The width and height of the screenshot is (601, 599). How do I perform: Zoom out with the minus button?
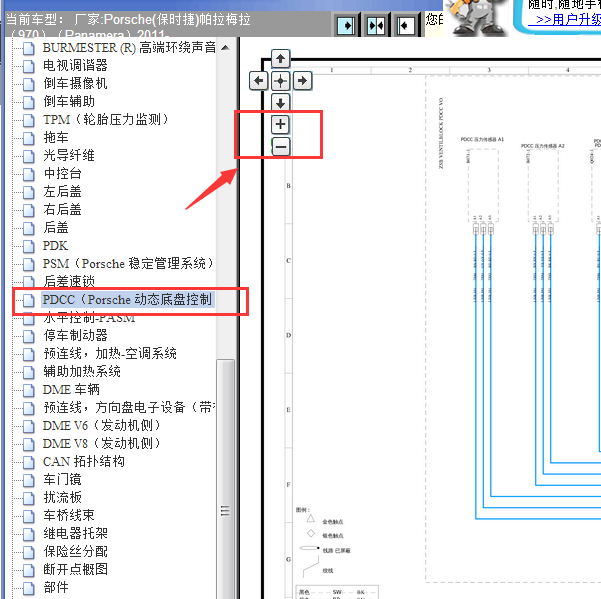[x=281, y=146]
